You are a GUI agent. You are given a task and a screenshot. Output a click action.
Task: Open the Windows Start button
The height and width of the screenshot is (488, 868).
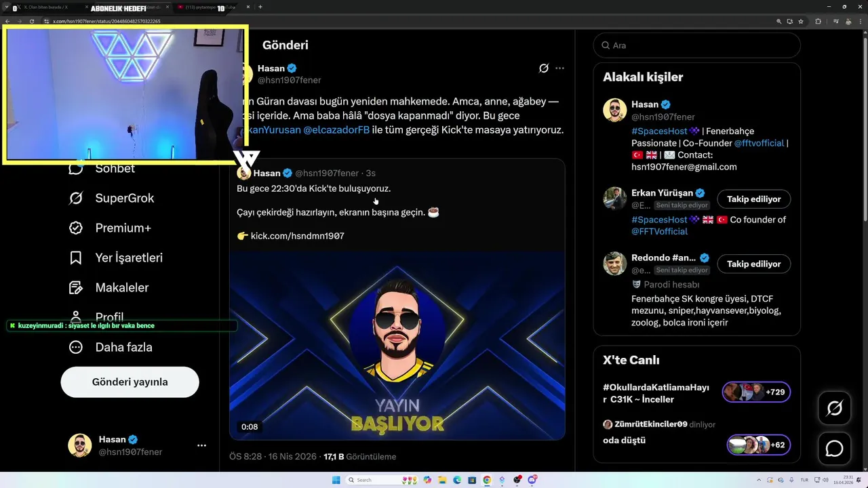click(336, 480)
